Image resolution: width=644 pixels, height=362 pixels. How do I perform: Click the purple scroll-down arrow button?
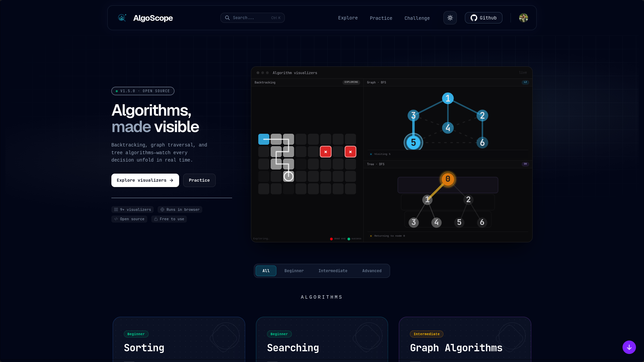(x=629, y=347)
